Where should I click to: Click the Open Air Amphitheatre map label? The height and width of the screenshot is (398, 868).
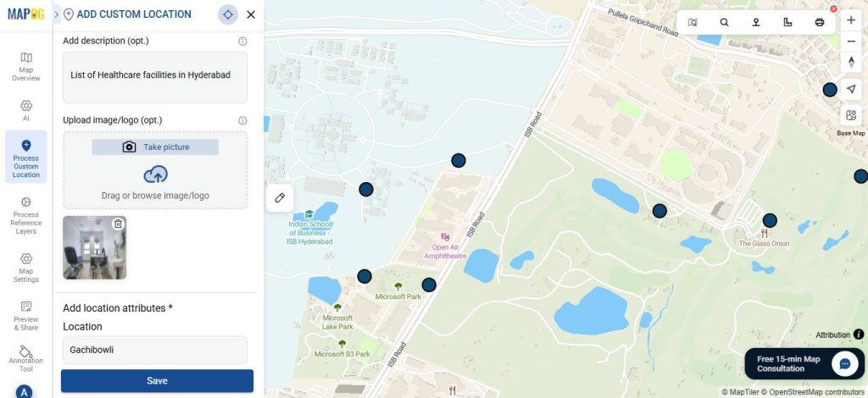(x=446, y=252)
